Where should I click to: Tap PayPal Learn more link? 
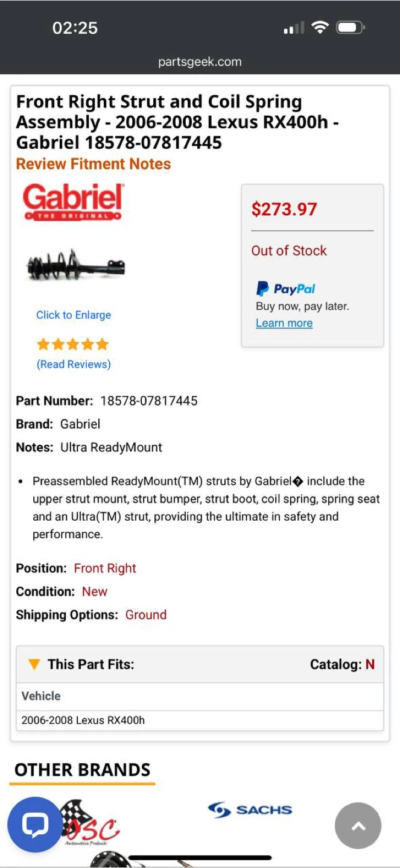pos(284,323)
